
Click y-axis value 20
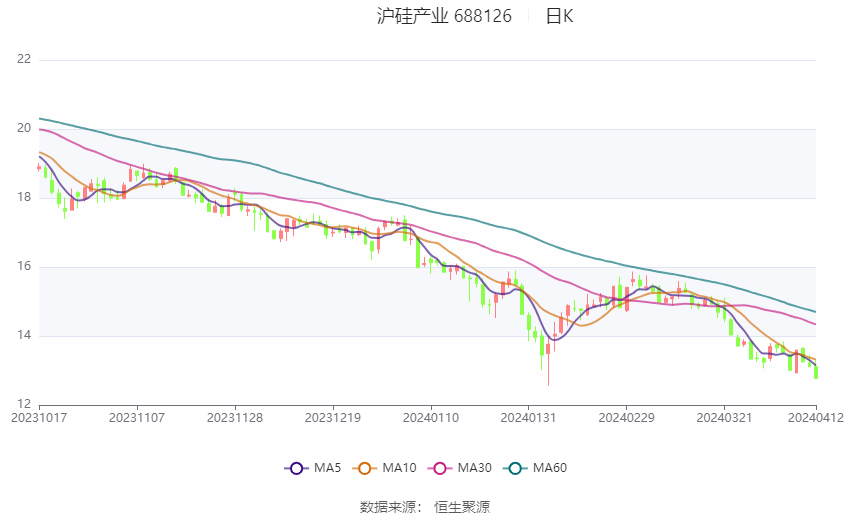tap(24, 128)
